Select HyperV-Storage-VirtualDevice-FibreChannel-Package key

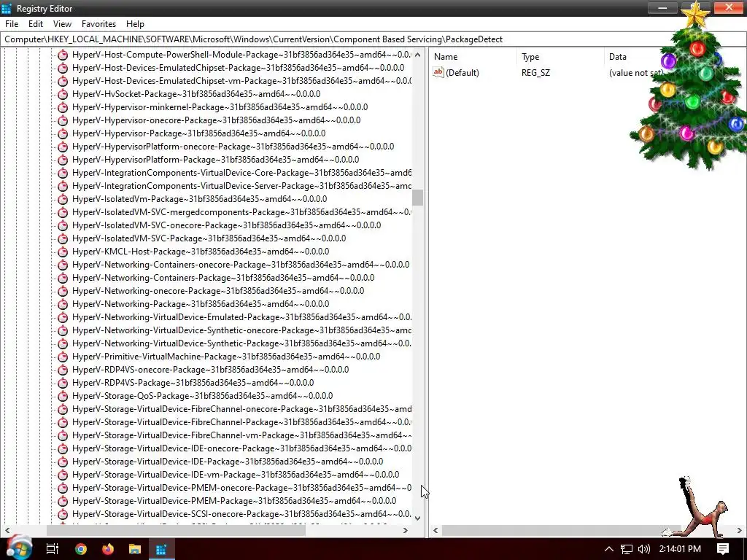click(241, 422)
